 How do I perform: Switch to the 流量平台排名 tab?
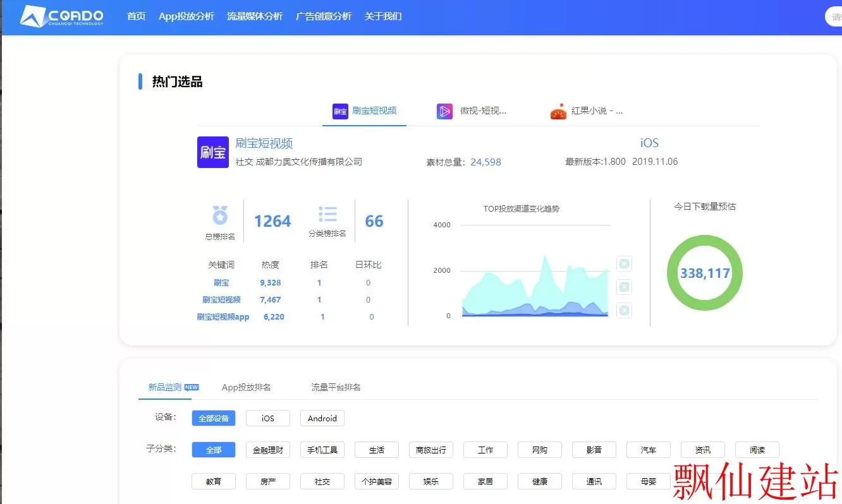pos(336,387)
